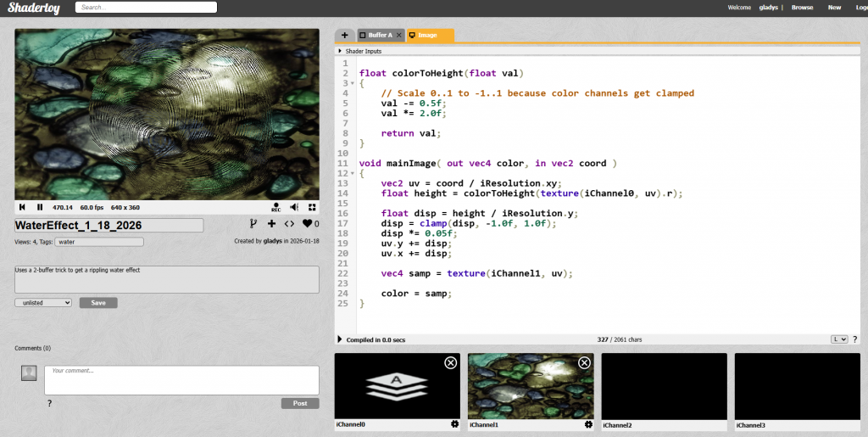Click the REC record button
The width and height of the screenshot is (868, 437).
(x=276, y=207)
